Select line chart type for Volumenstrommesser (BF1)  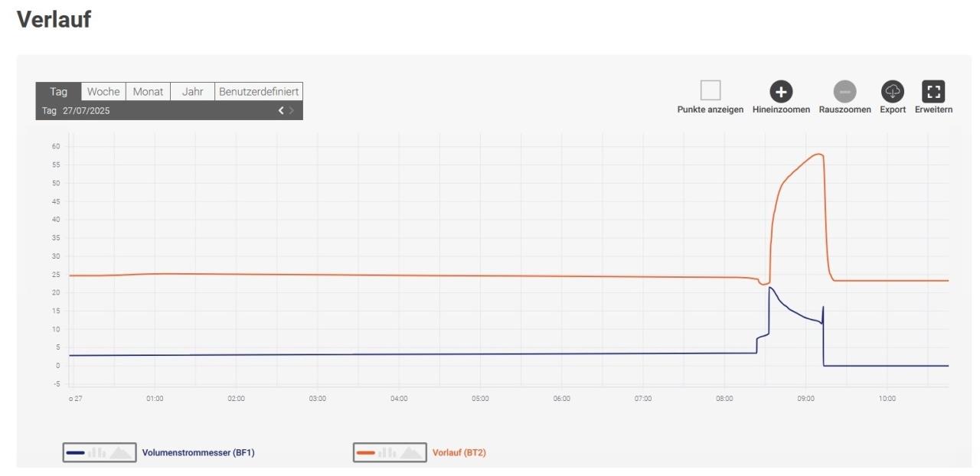click(75, 453)
